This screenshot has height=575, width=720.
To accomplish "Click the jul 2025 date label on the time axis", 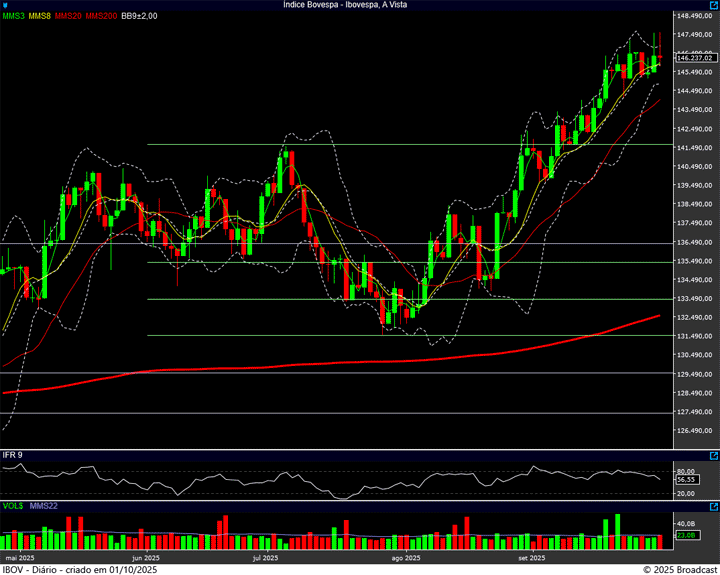I will (x=263, y=558).
